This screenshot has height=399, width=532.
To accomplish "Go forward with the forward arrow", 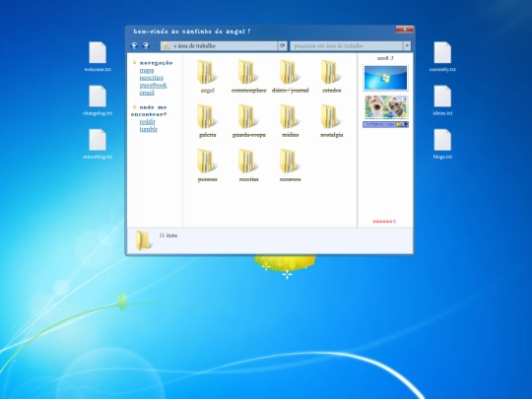I will (146, 45).
